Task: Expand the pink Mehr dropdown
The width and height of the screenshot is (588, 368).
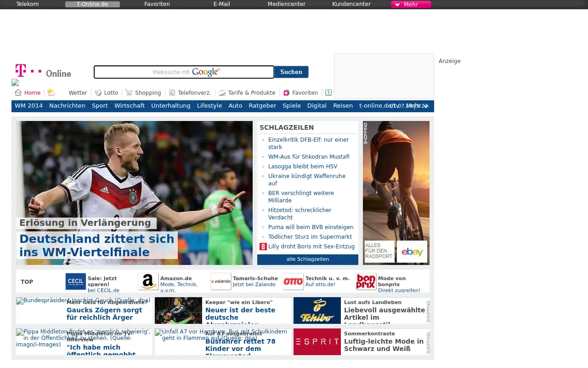Action: coord(411,5)
